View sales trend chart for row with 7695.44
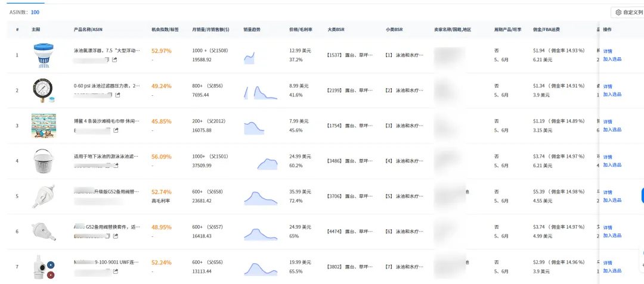Viewport: 644px width, 284px height. 261,93
